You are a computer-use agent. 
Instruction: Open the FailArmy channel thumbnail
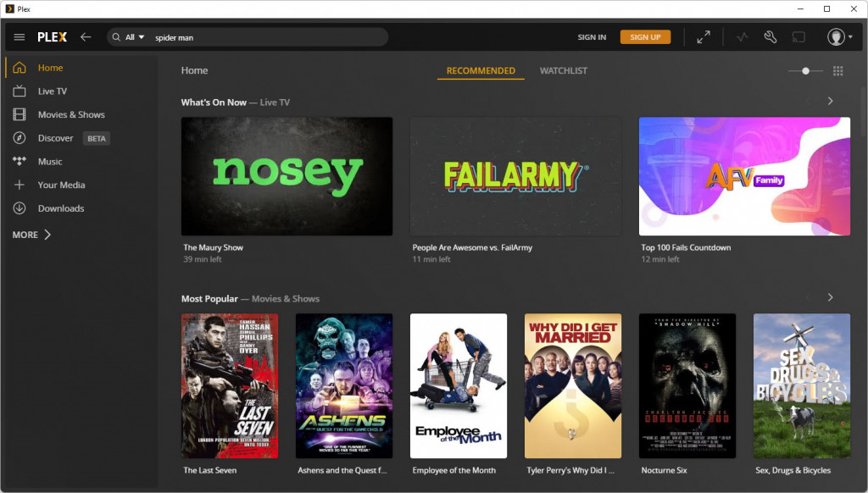516,176
